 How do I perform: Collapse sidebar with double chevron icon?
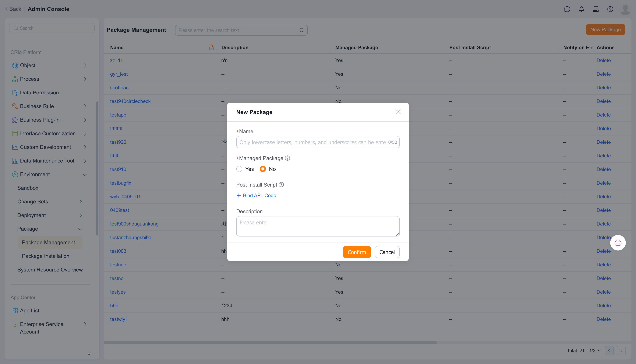[x=89, y=353]
